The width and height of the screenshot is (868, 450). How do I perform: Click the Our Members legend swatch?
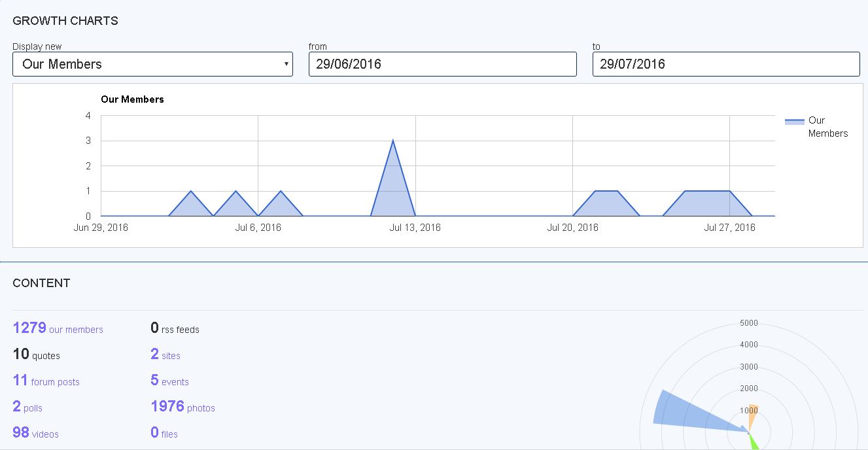point(794,121)
